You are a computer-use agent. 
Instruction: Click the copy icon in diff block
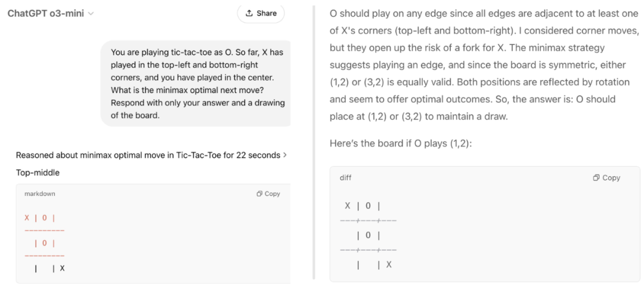[596, 178]
